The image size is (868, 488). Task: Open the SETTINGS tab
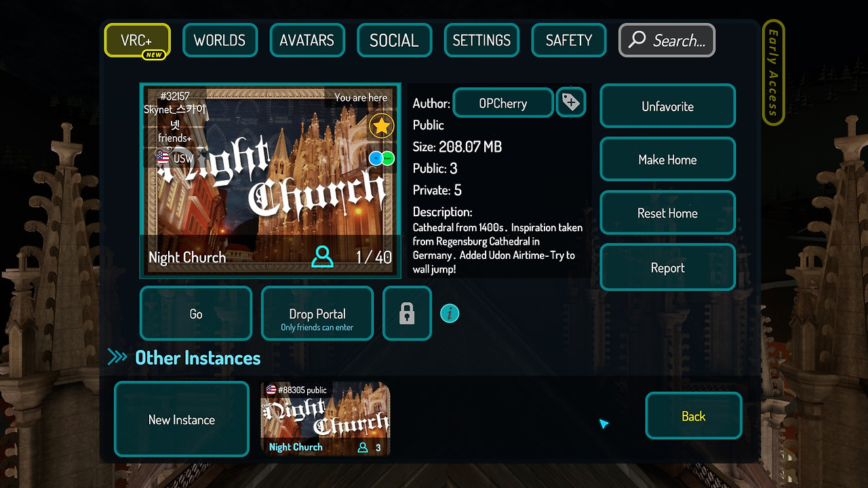click(x=481, y=40)
